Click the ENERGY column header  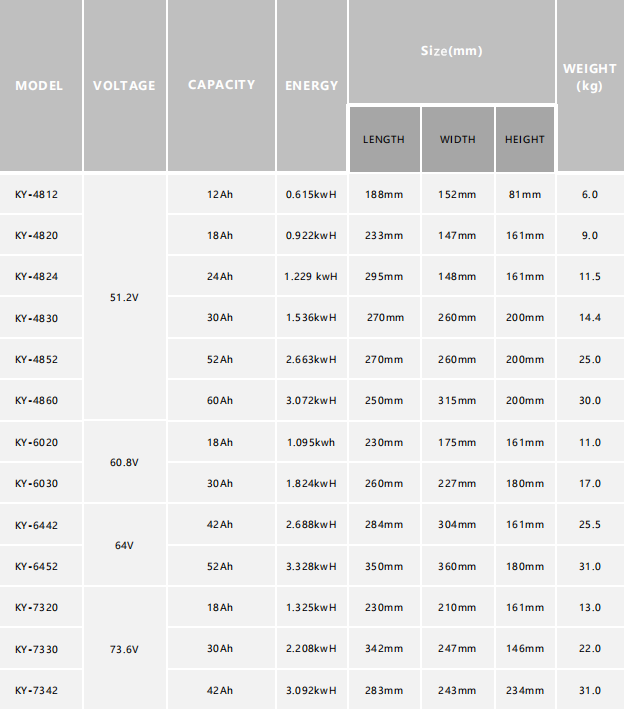[311, 86]
